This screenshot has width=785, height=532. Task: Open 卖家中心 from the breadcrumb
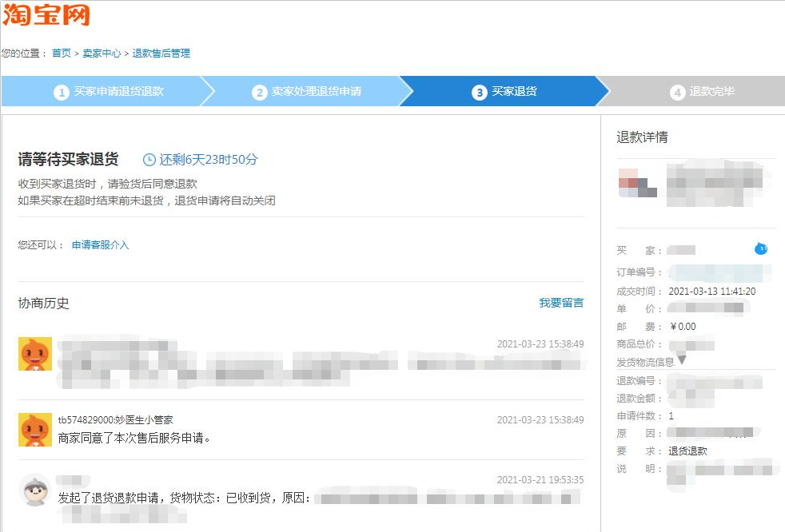pos(100,54)
